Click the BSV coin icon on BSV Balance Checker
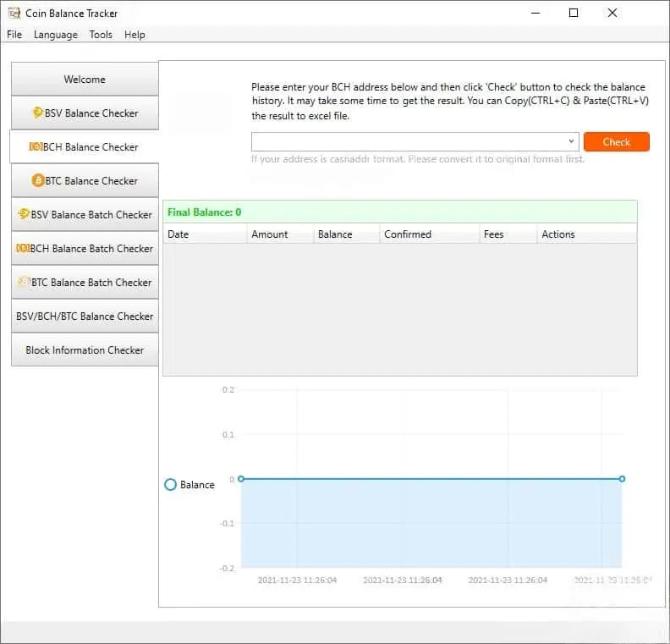 pos(37,113)
